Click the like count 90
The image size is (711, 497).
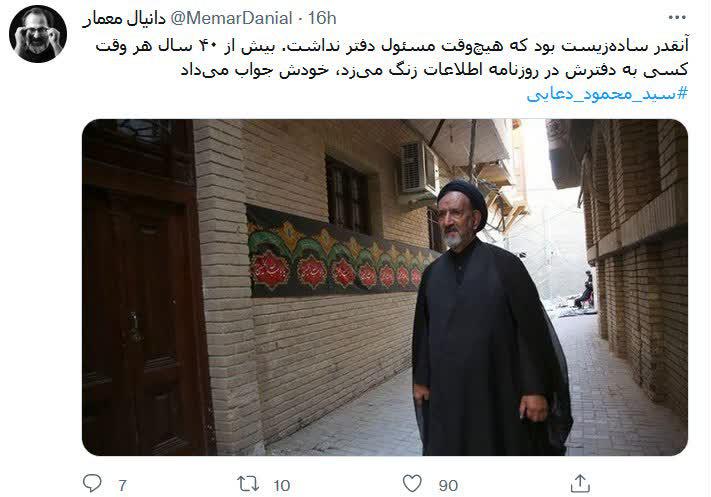tap(448, 486)
